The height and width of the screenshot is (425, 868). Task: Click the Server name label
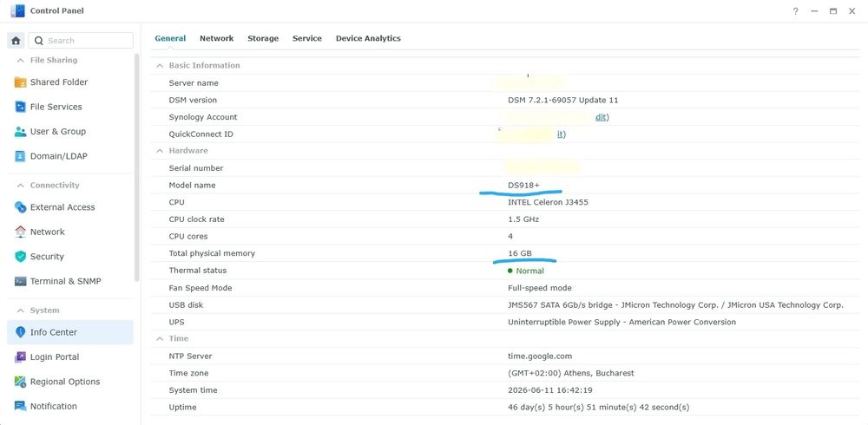point(194,83)
